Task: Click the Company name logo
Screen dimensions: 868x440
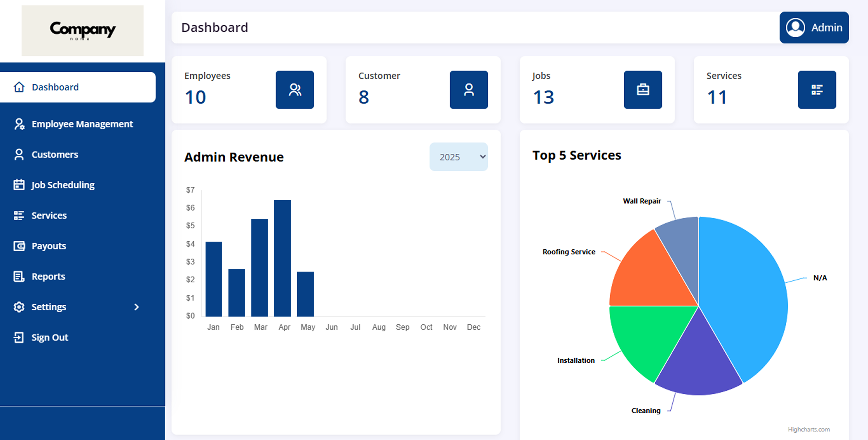Action: point(83,30)
